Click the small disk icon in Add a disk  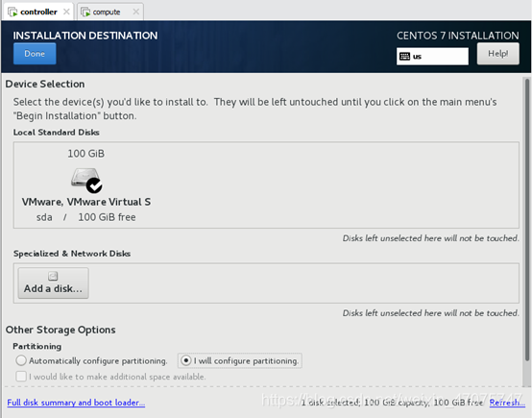pos(53,276)
